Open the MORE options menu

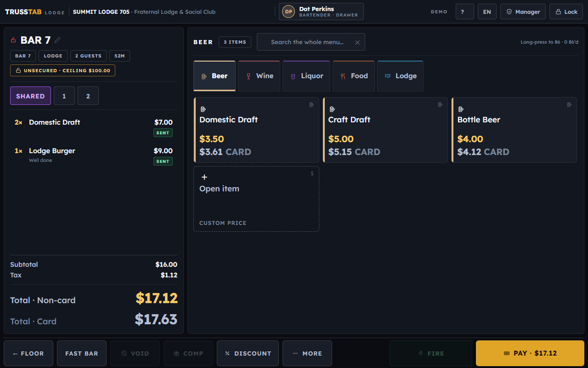coord(307,353)
